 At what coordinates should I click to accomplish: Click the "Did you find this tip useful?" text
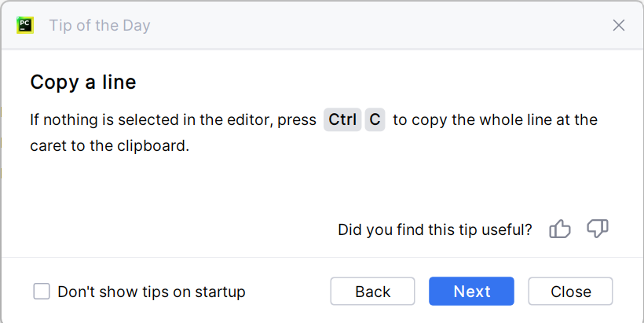click(x=434, y=230)
